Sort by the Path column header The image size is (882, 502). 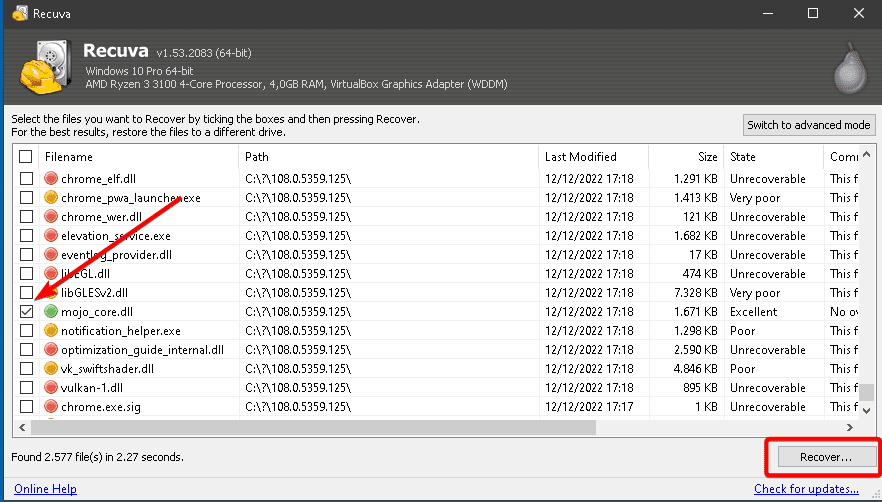(389, 157)
